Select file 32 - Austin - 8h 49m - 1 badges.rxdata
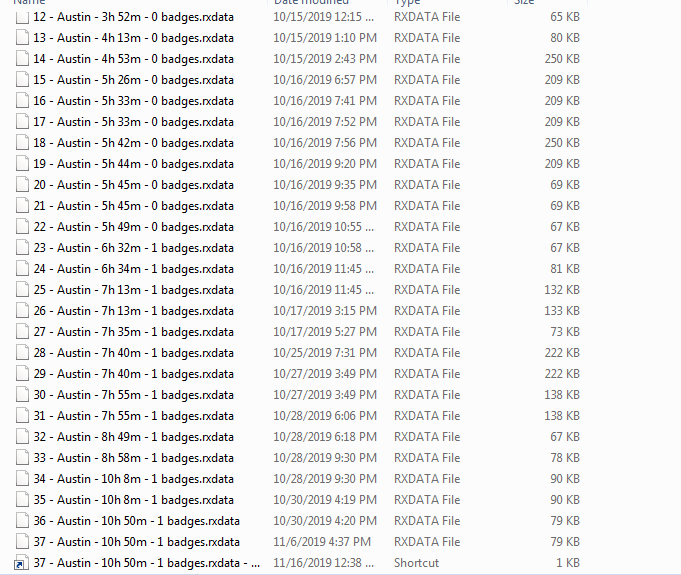The width and height of the screenshot is (681, 575). tap(133, 437)
